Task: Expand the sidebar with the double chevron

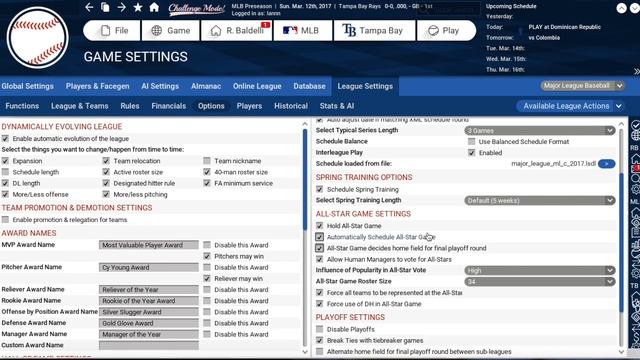Action: (x=636, y=71)
